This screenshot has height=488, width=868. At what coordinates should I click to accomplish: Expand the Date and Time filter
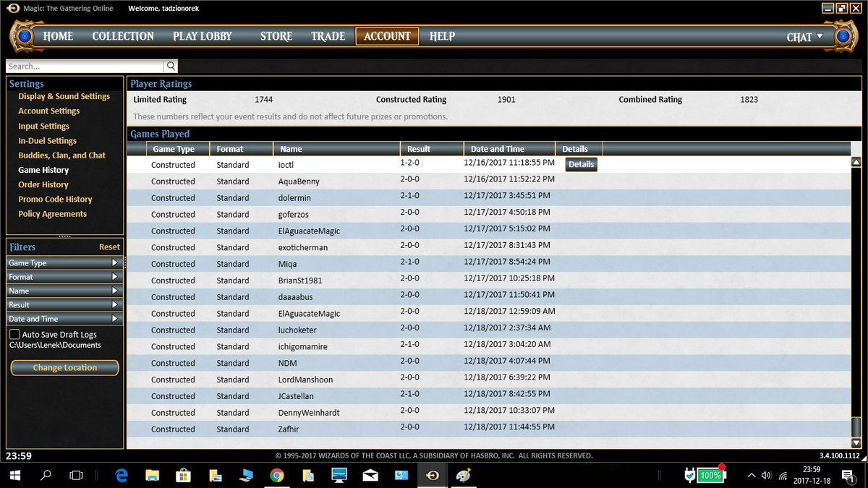click(63, 319)
